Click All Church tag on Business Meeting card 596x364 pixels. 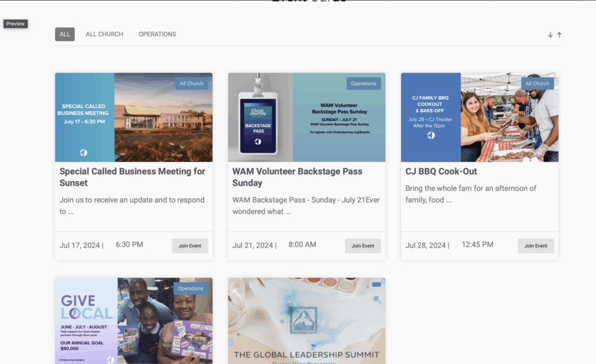pyautogui.click(x=191, y=84)
